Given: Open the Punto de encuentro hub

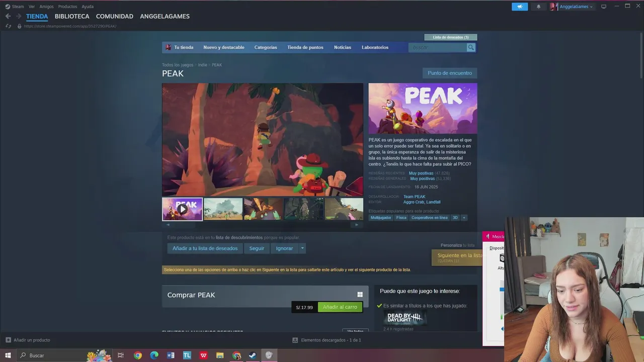Looking at the screenshot, I should click(x=450, y=73).
